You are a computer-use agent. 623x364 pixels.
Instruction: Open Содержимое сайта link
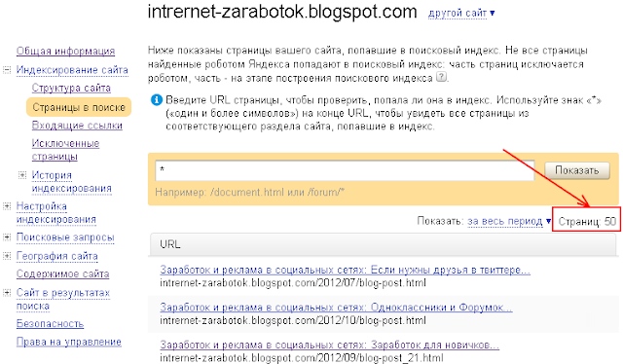coord(62,273)
